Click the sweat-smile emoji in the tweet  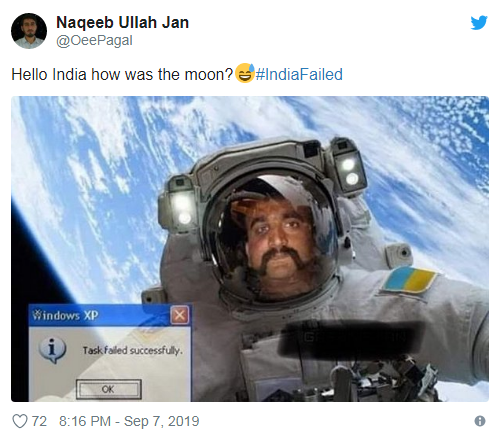(x=245, y=73)
